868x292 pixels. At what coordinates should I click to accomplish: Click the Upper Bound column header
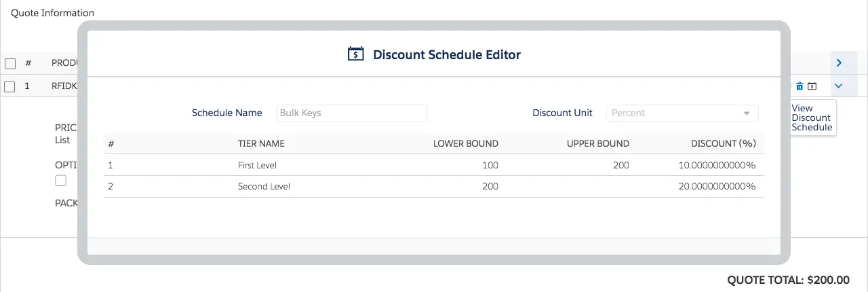click(x=598, y=144)
